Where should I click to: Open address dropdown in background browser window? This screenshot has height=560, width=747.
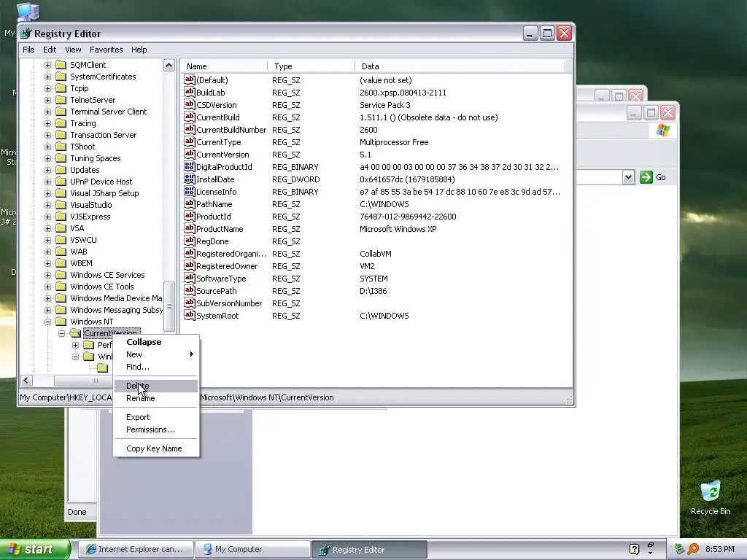628,177
